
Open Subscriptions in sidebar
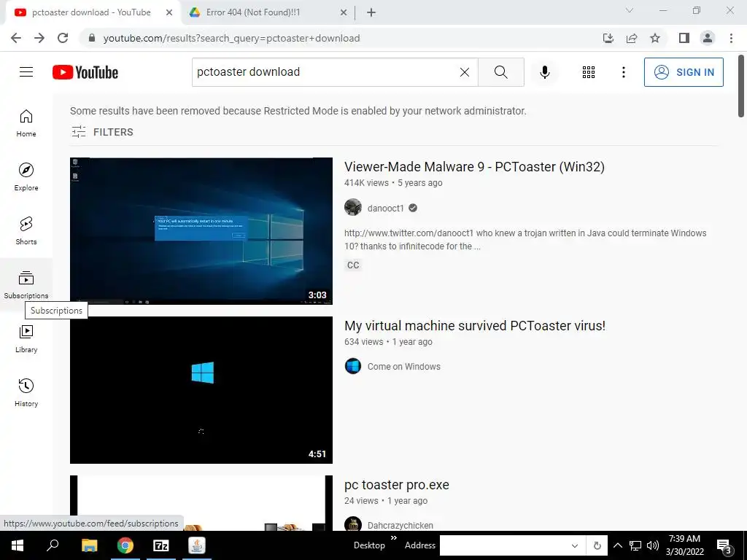[26, 285]
